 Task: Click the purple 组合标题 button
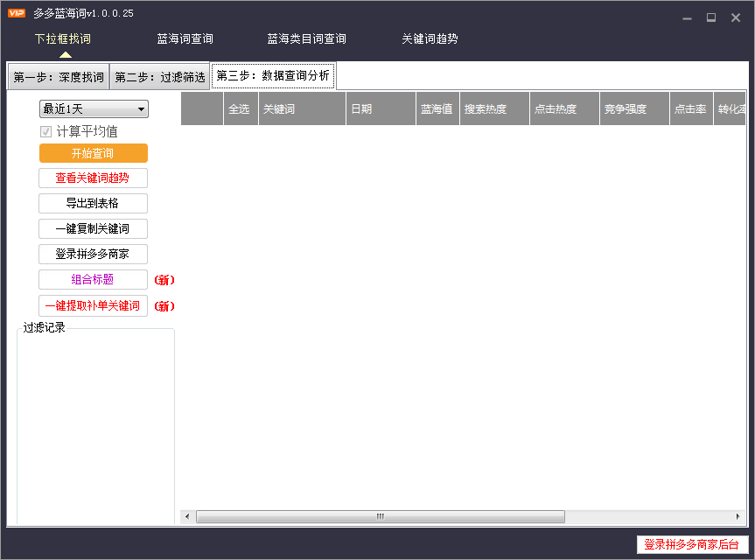pos(94,279)
